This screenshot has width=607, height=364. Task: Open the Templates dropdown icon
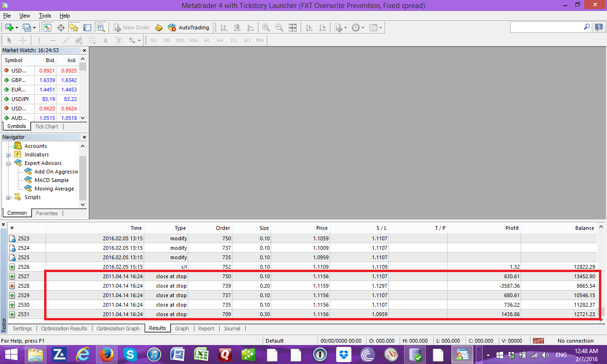coord(374,27)
